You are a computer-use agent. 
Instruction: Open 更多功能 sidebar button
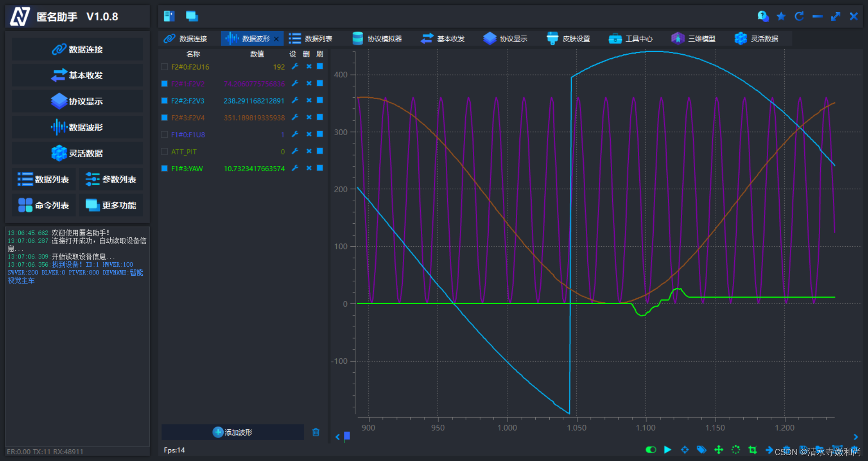[x=111, y=205]
